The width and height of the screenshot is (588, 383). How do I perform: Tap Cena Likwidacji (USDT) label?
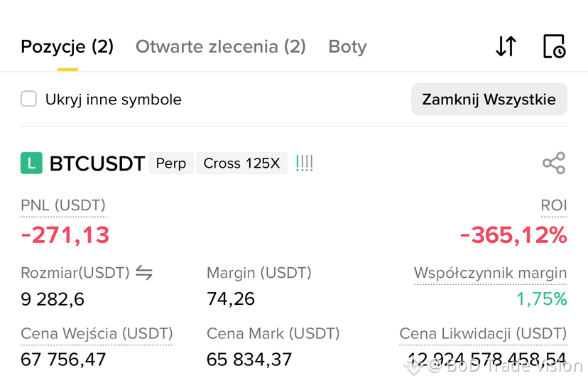(x=483, y=333)
